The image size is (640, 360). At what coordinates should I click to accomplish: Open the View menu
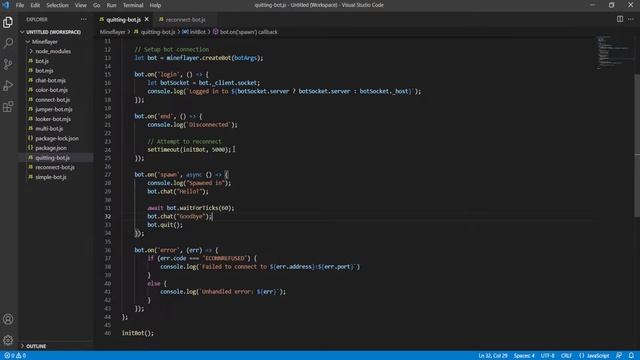(x=80, y=5)
